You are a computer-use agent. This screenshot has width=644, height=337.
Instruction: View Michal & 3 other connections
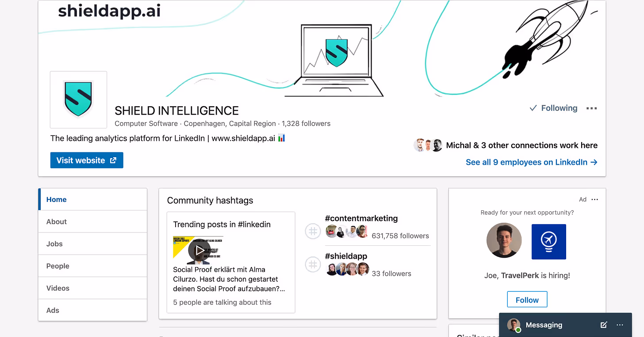521,145
